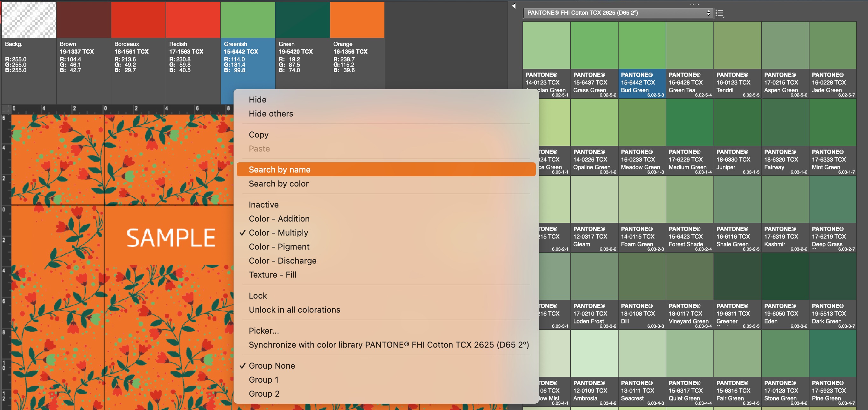
Task: Choose Group 1 in context menu
Action: (x=263, y=380)
